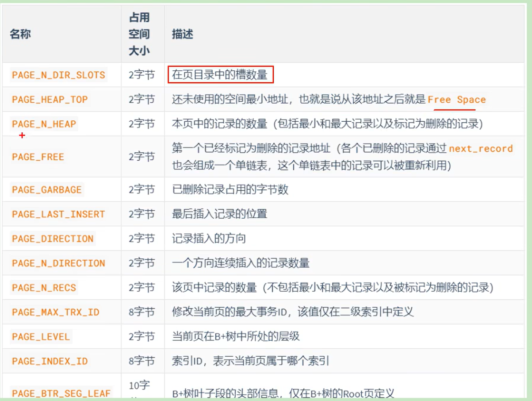Select the PAGE_HEAP_TOP field name
532x401 pixels.
tap(50, 100)
